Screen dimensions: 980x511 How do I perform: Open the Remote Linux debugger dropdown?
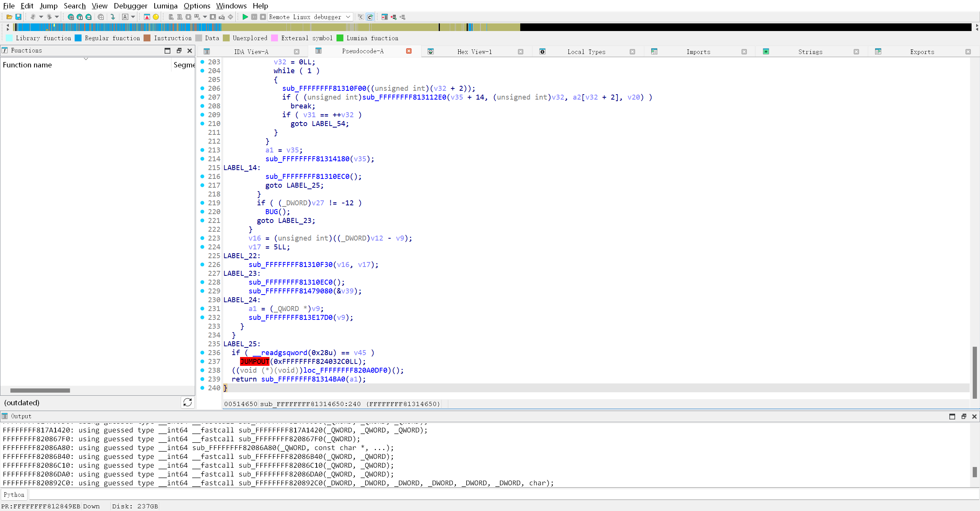348,17
